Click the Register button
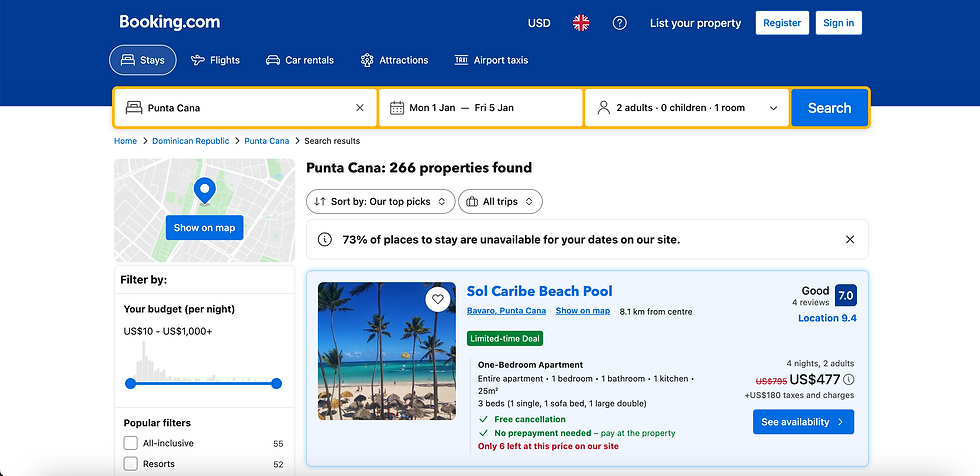This screenshot has width=980, height=476. pos(782,23)
